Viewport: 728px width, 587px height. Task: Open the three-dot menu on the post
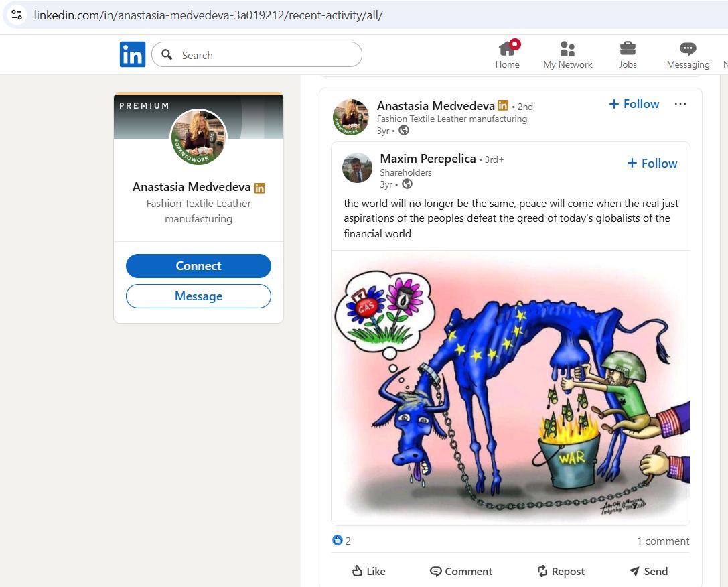pos(681,104)
